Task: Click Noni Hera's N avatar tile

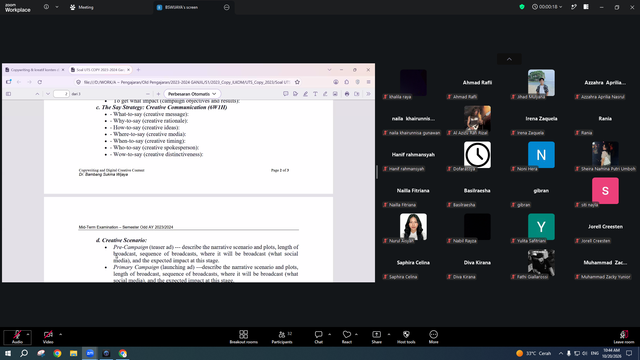Action: (x=541, y=155)
